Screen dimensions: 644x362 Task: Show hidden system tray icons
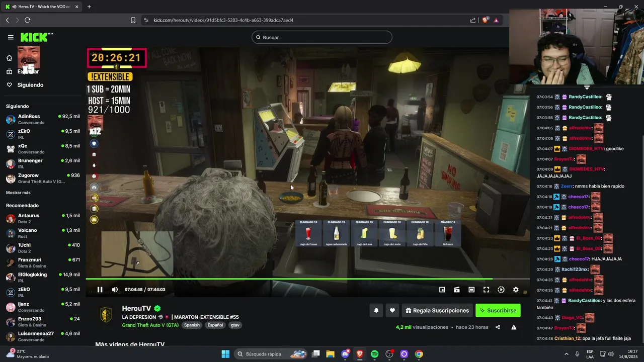tap(566, 354)
